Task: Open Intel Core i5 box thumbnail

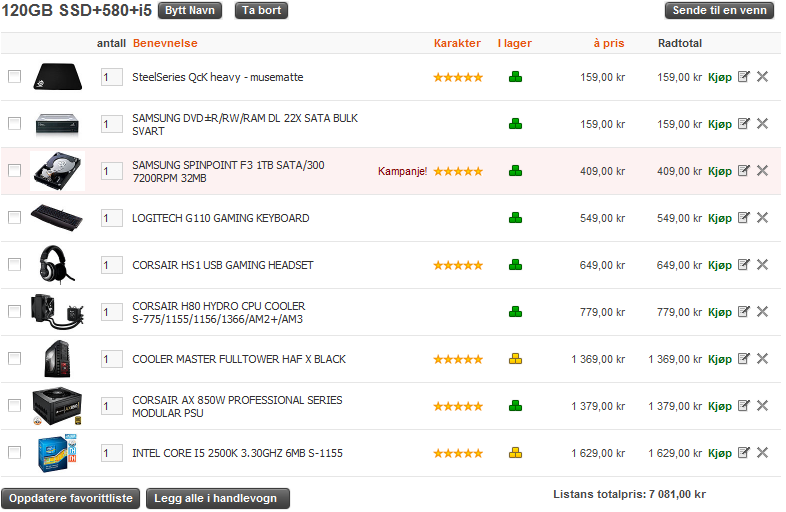Action: pos(57,453)
